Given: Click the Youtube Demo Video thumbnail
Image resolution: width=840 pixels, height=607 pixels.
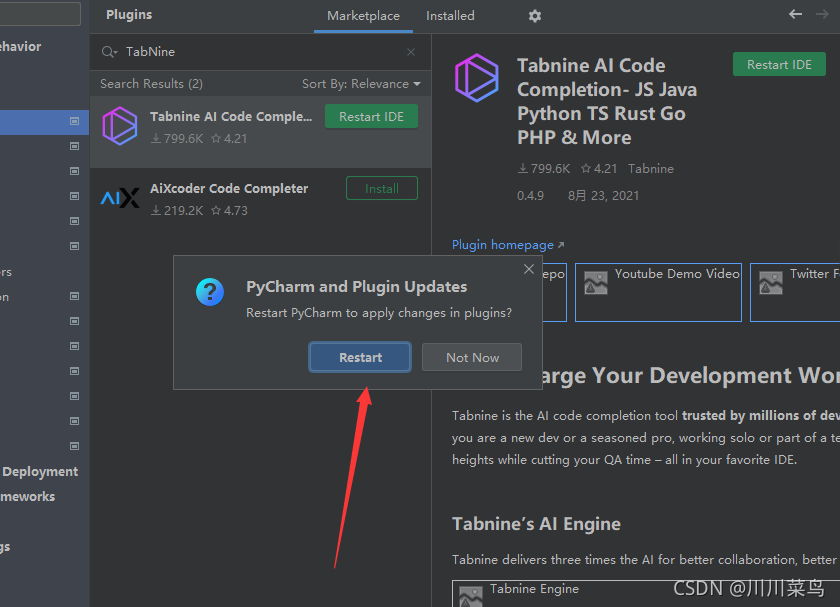Looking at the screenshot, I should tap(658, 293).
